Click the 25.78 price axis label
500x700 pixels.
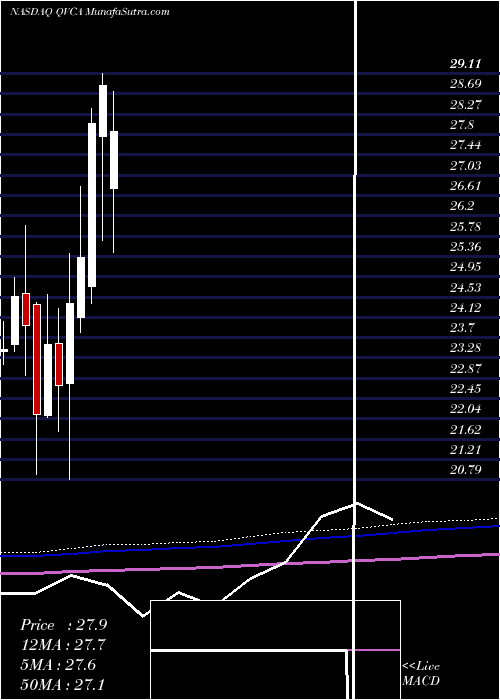coord(465,227)
